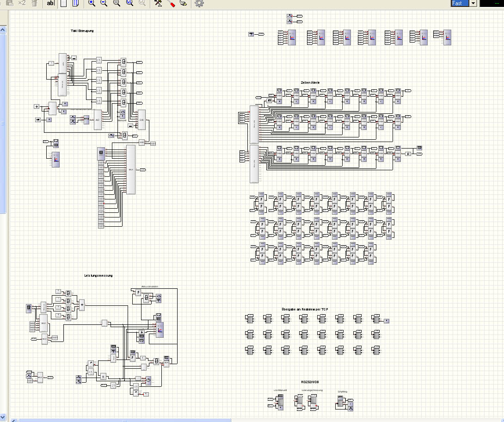This screenshot has height=422, width=504.
Task: Select the ab| text label tool
Action: tap(50, 3)
